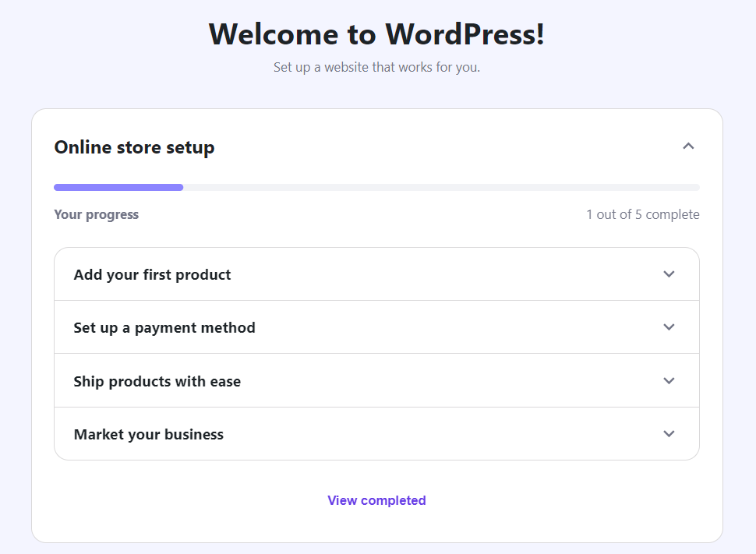
Task: Open the Ship products with ease chevron
Action: (668, 380)
